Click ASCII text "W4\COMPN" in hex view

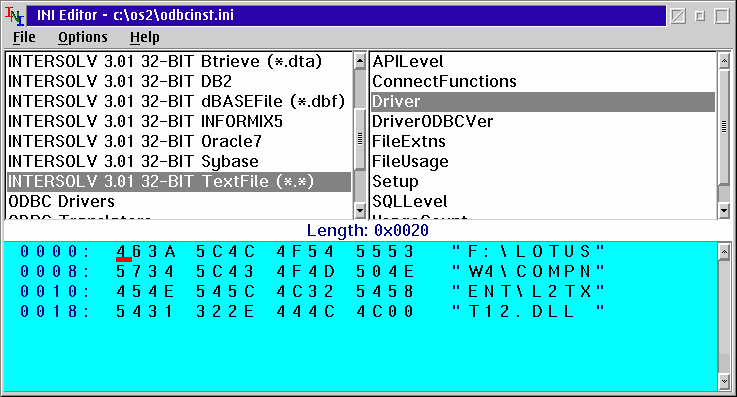pyautogui.click(x=528, y=272)
